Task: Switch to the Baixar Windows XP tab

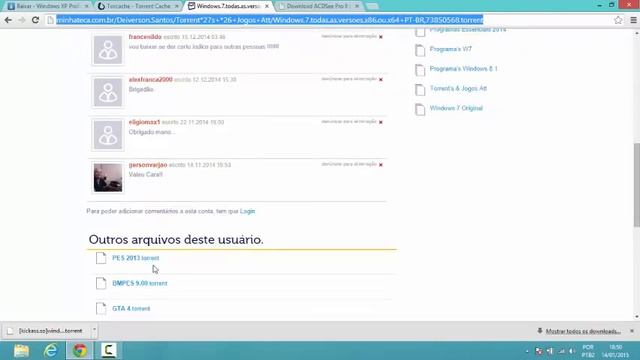Action: 48,6
